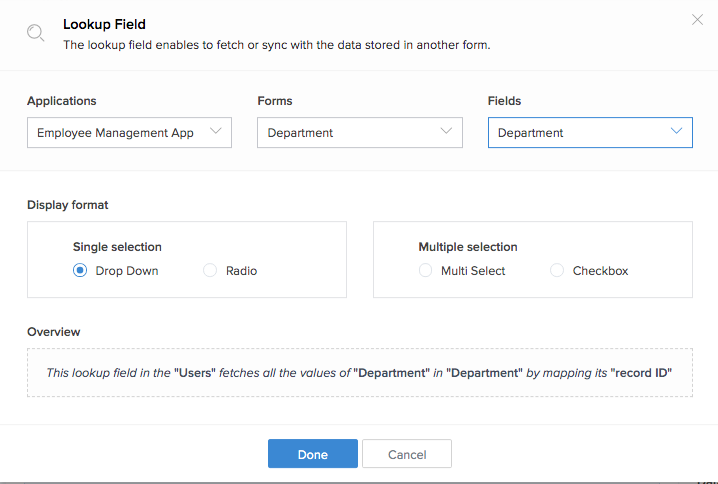The height and width of the screenshot is (484, 718).
Task: Close the Lookup Field dialog
Action: [x=697, y=20]
